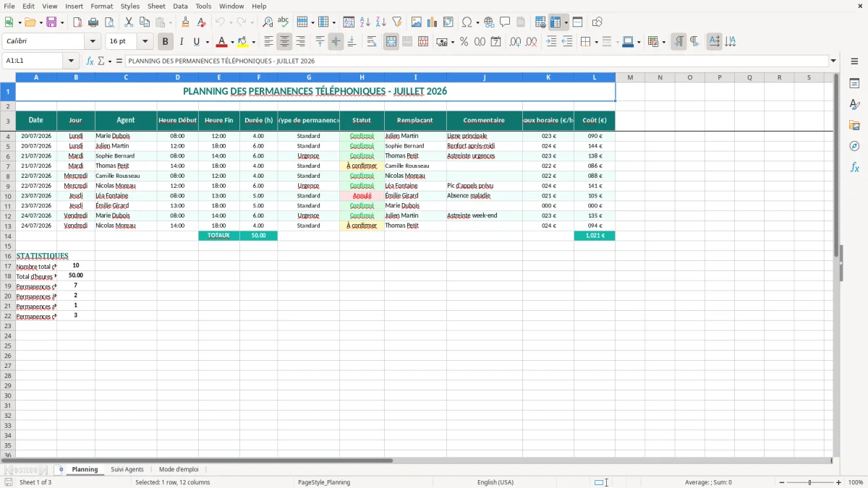
Task: Expand the Name Box dropdown
Action: pos(71,61)
